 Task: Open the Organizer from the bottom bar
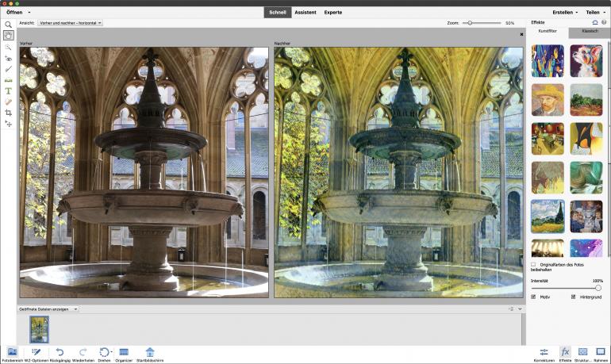click(124, 353)
